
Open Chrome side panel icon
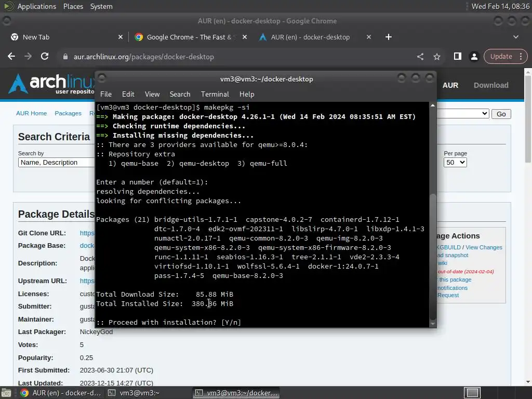(457, 56)
